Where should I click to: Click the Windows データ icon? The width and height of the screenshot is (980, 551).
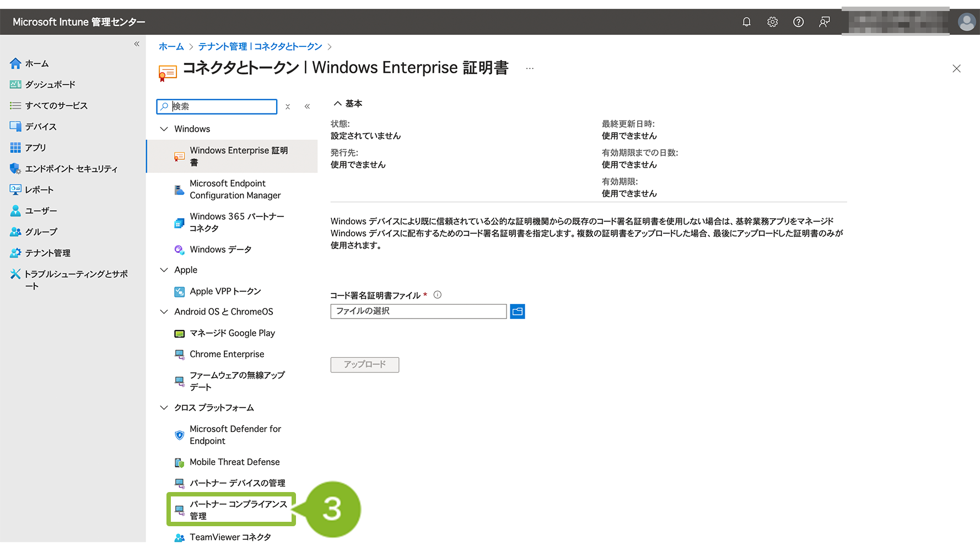[179, 250]
